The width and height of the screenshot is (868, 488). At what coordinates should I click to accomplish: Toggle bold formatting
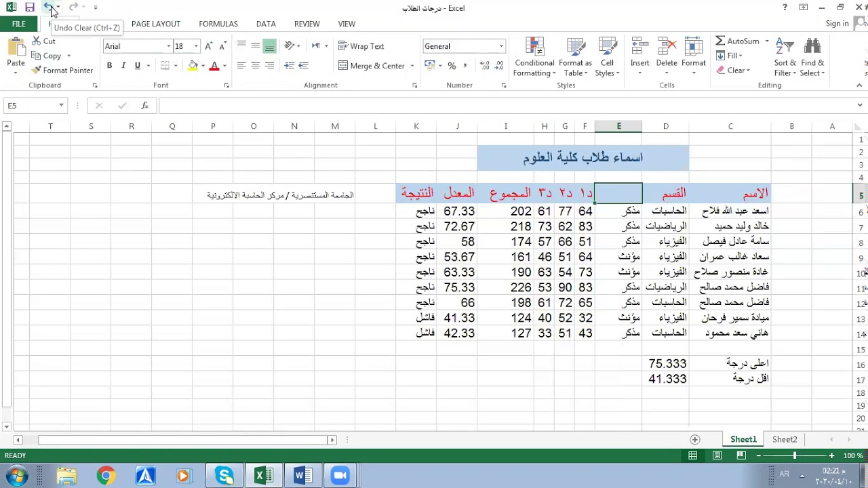click(109, 66)
